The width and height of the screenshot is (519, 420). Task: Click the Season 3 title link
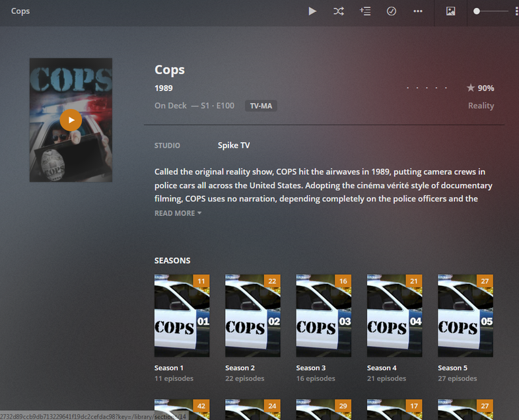(x=311, y=368)
